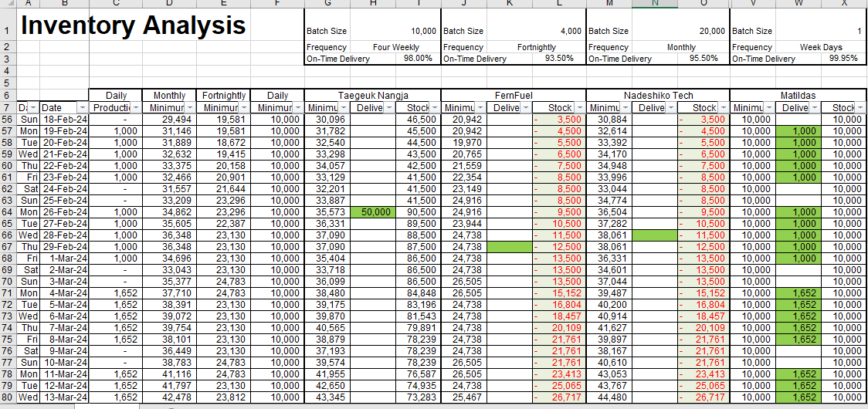Screen dimensions: 868x409
Task: Open Taegeuk Nangja Delivery filter dropdown
Action: (390, 107)
